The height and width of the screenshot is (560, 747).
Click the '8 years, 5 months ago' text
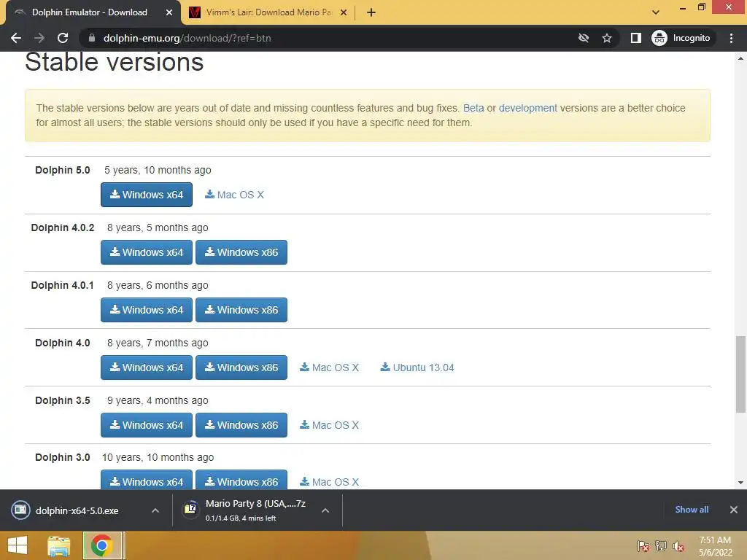pos(158,227)
